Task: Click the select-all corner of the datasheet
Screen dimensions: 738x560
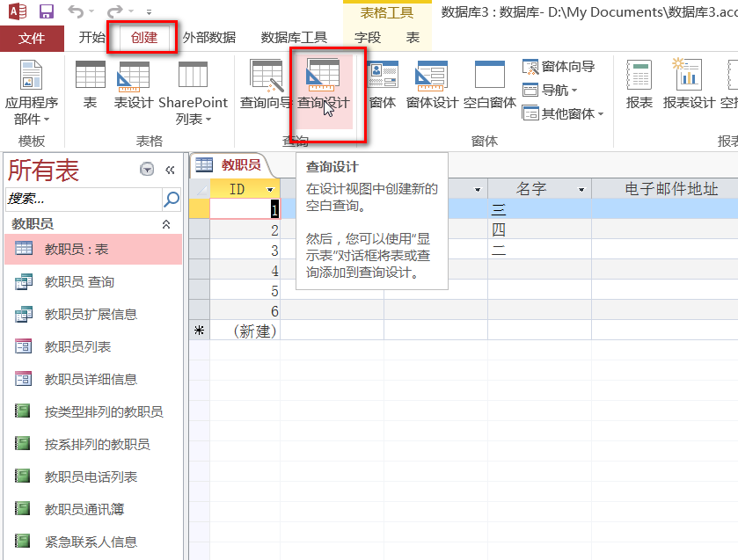Action: click(x=200, y=189)
